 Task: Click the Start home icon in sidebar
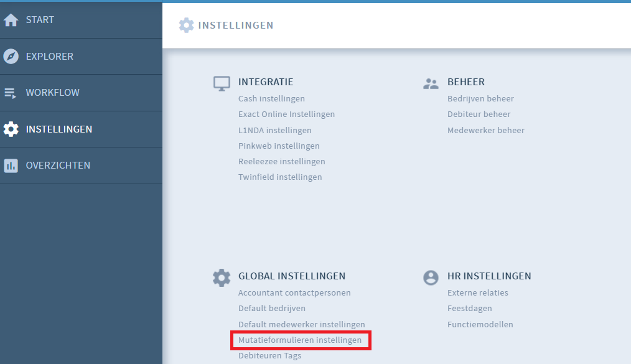pos(11,20)
